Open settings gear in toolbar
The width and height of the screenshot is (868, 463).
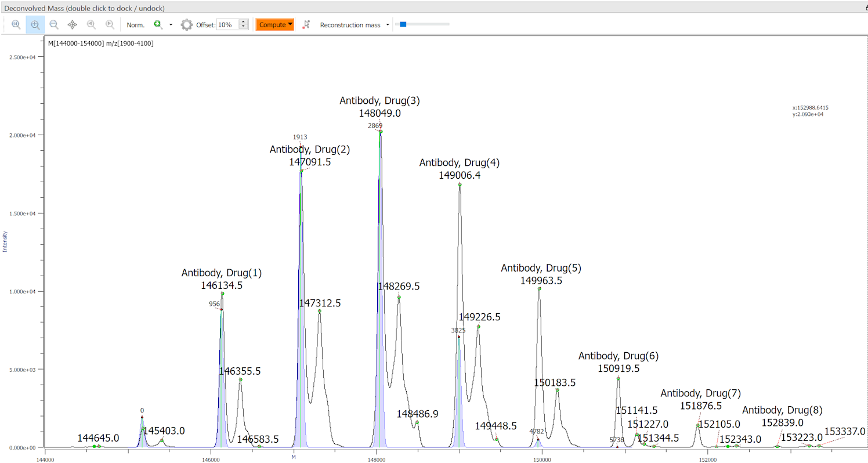click(x=186, y=25)
